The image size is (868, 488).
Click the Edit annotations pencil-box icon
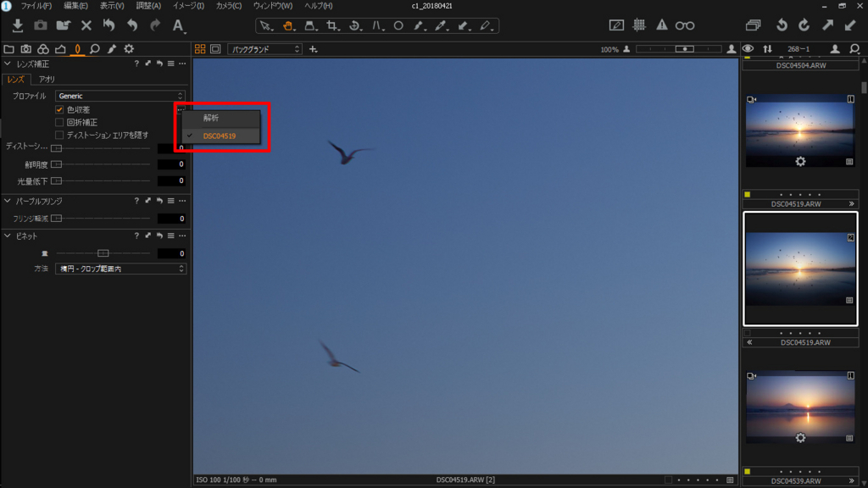point(616,25)
